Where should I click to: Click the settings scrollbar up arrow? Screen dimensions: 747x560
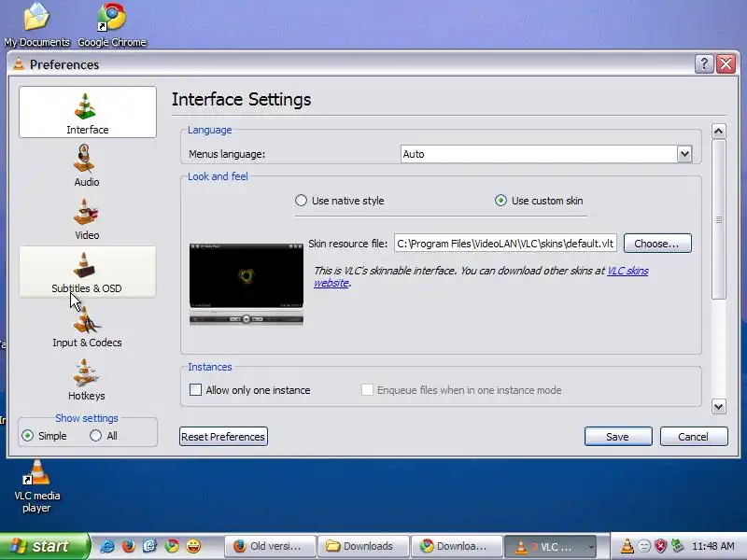(719, 131)
